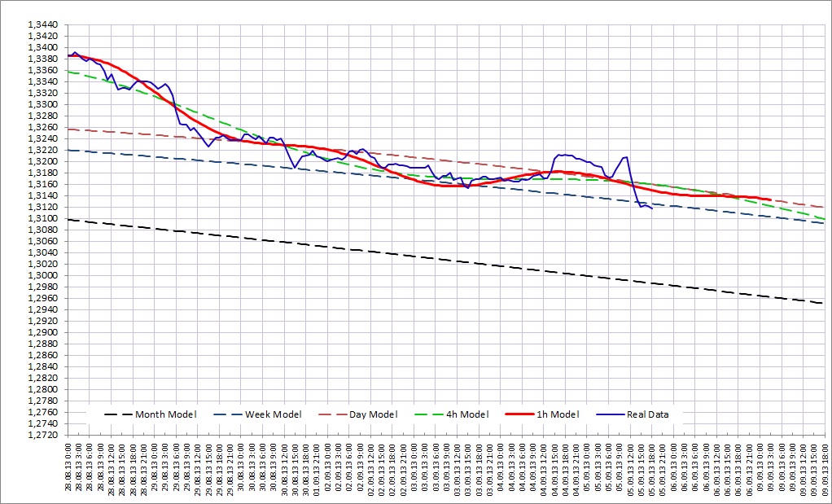Click x-axis label 05.09.13 0:00
The height and width of the screenshot is (504, 832).
588,467
